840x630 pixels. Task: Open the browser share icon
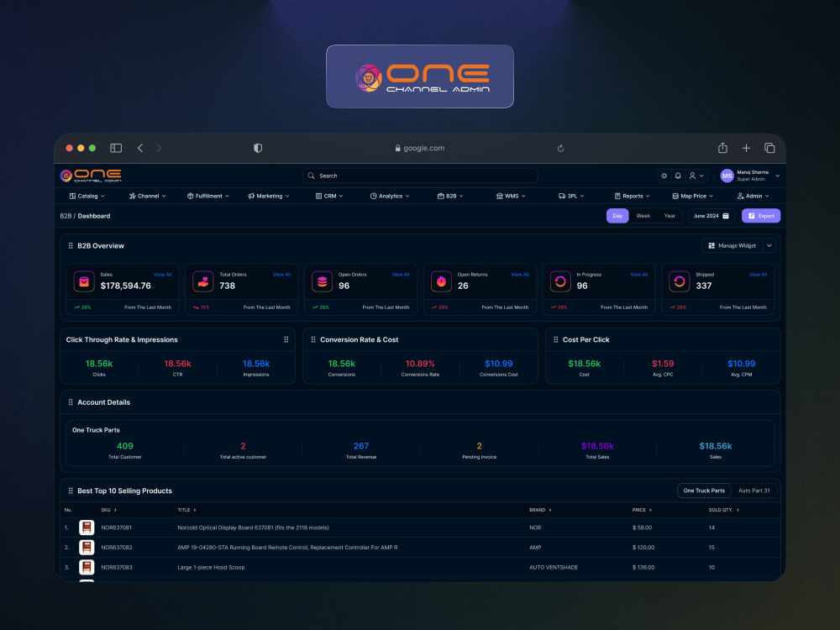tap(722, 147)
